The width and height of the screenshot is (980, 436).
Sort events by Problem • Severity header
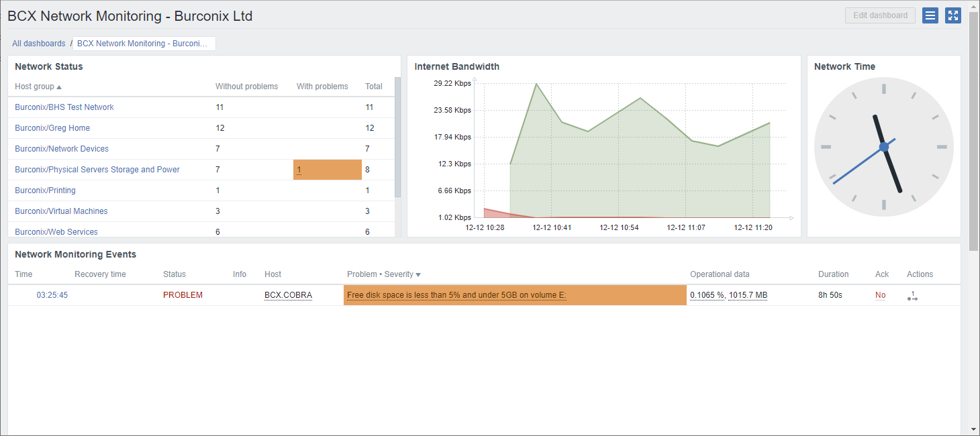pyautogui.click(x=384, y=274)
